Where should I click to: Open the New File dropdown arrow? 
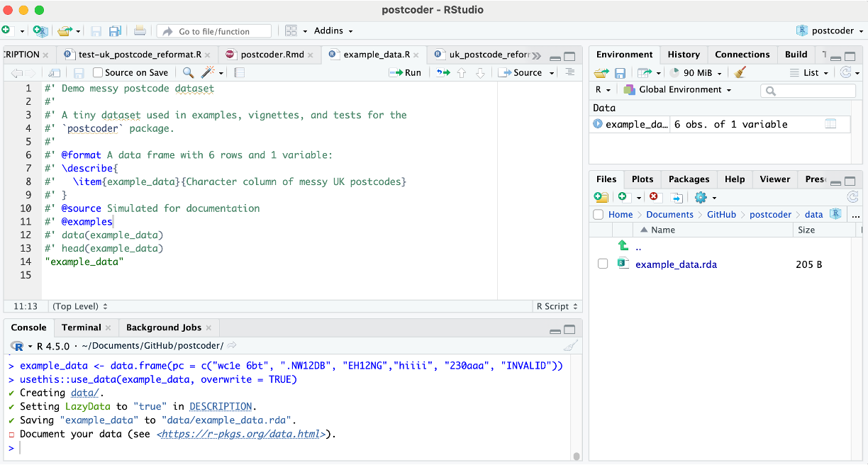coord(22,31)
